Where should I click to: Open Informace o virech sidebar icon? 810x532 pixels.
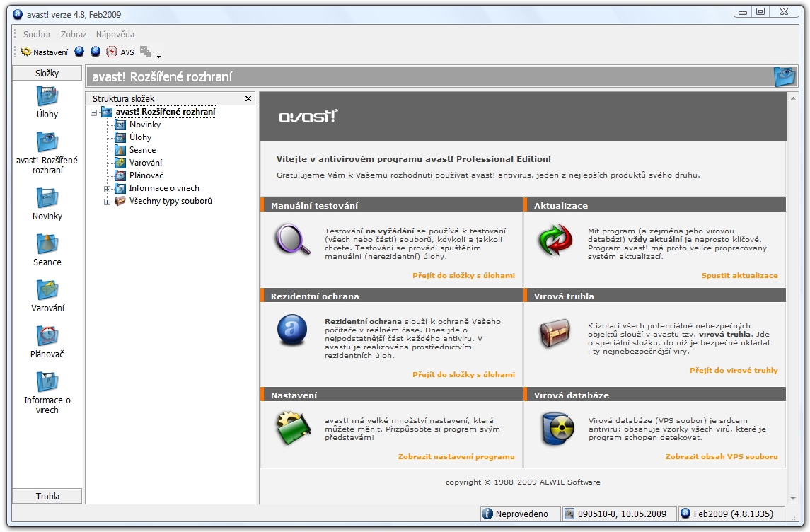click(x=47, y=393)
